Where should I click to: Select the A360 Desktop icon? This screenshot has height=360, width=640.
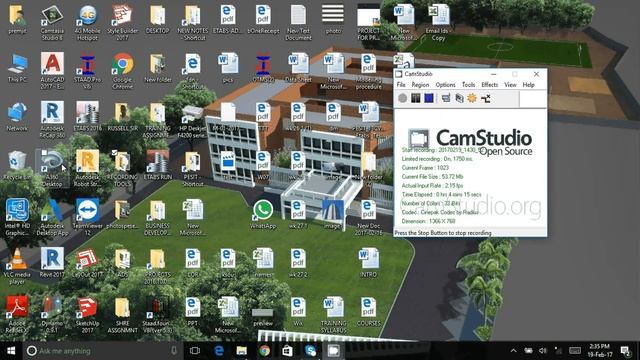pyautogui.click(x=52, y=168)
